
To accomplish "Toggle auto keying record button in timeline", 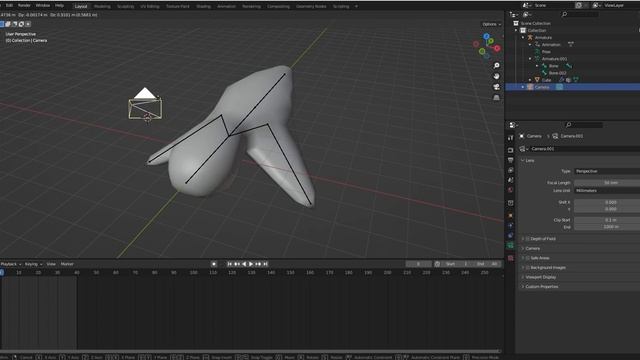I will coord(214,264).
